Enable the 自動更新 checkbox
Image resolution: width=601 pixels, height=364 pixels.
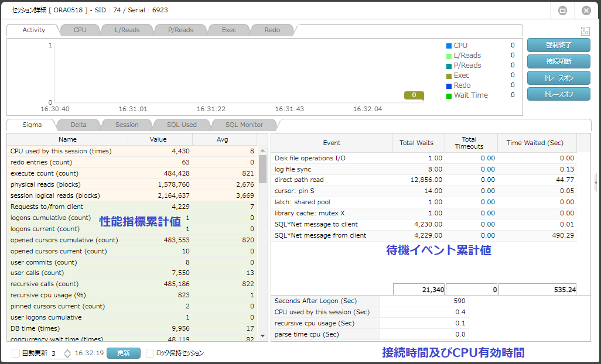coord(16,353)
